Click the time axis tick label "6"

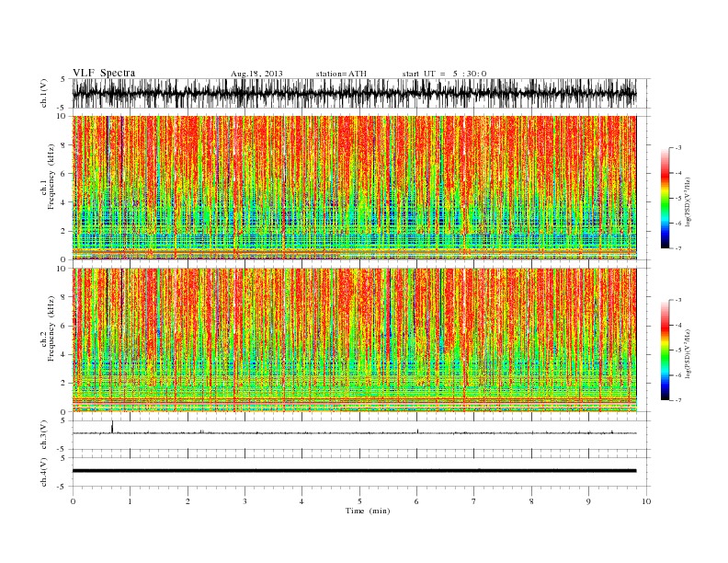coord(416,501)
